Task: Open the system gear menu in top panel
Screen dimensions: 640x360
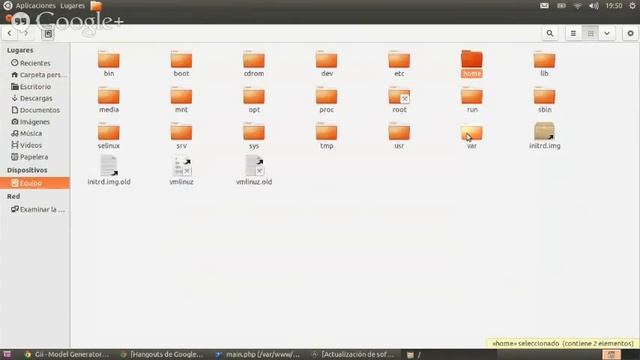Action: point(633,6)
